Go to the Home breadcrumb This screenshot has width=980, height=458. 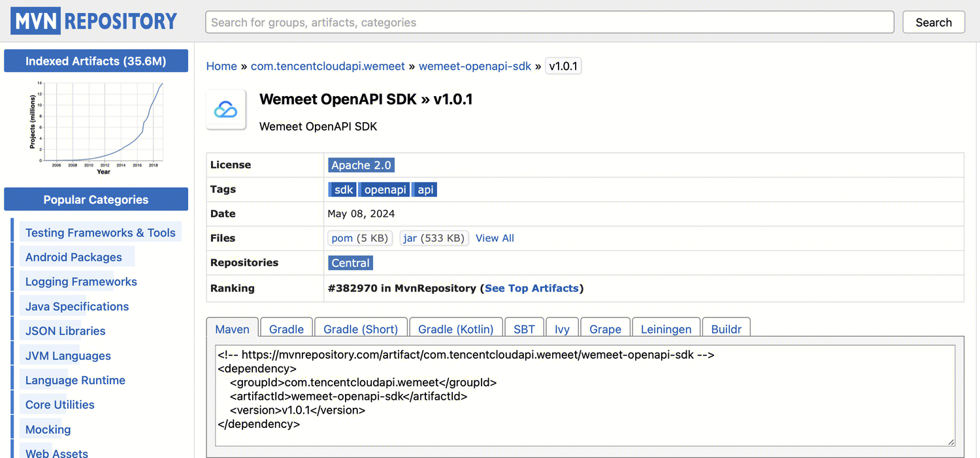(221, 66)
